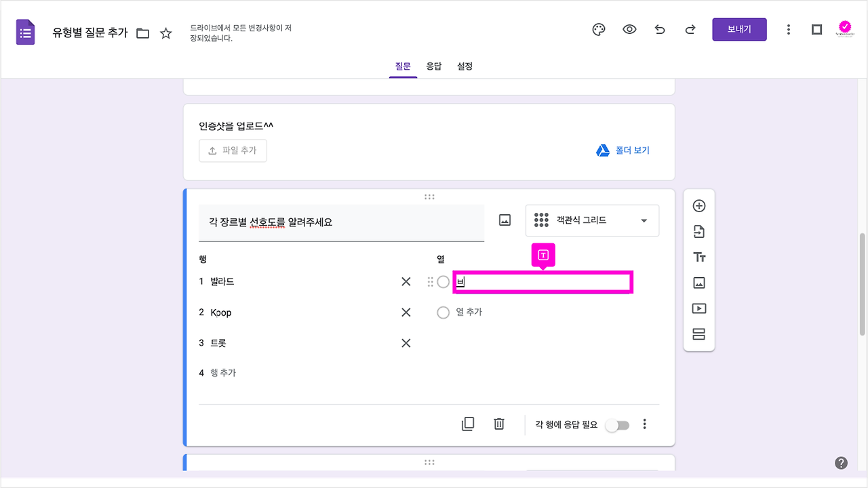The image size is (868, 488).
Task: Preview the form with the eye icon
Action: [629, 29]
